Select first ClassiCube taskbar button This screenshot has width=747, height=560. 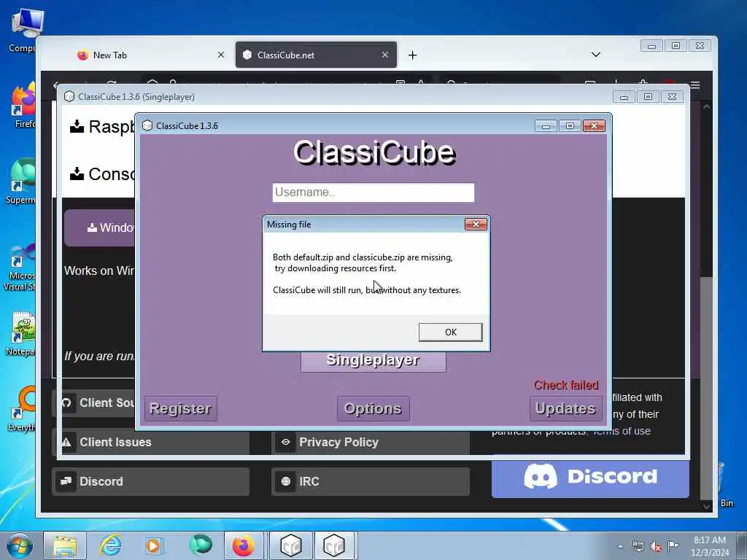(291, 545)
